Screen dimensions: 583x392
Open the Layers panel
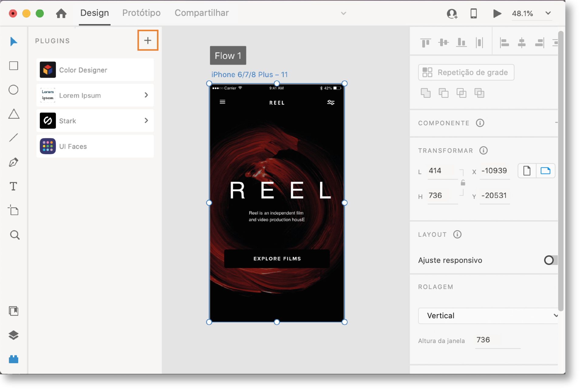point(13,335)
